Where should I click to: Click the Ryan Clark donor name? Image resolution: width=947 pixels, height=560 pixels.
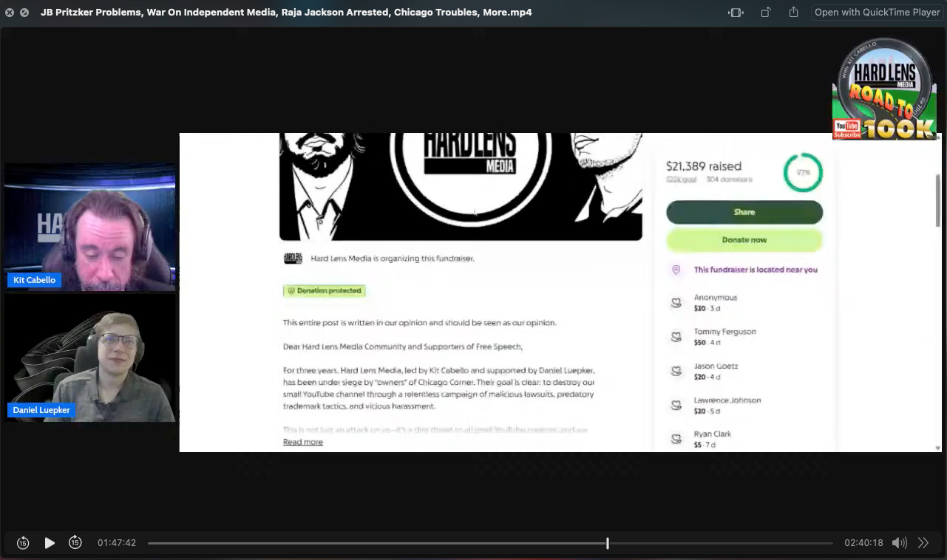pyautogui.click(x=713, y=434)
